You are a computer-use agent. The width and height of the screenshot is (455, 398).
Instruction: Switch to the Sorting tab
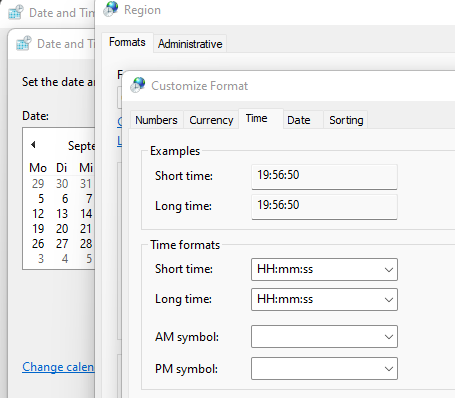tap(346, 120)
